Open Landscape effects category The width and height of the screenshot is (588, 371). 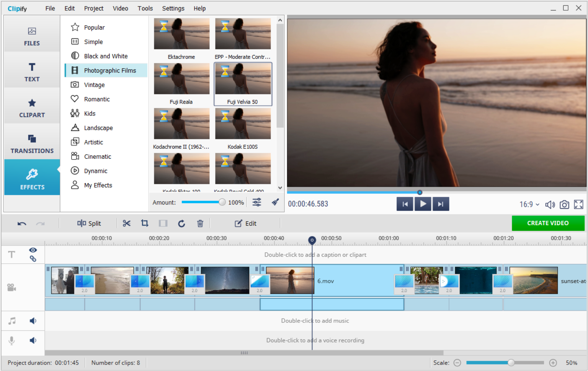[106, 128]
